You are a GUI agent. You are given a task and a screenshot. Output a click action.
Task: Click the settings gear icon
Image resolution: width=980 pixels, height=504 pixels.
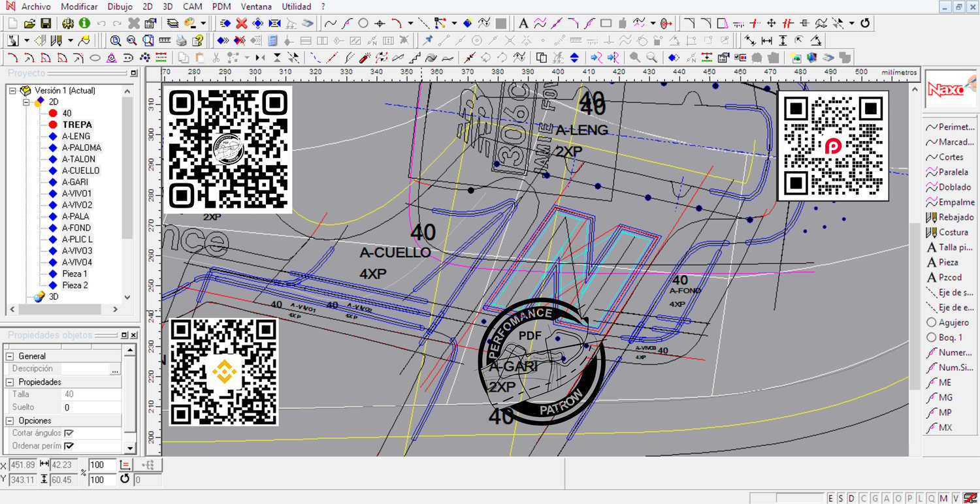(68, 24)
